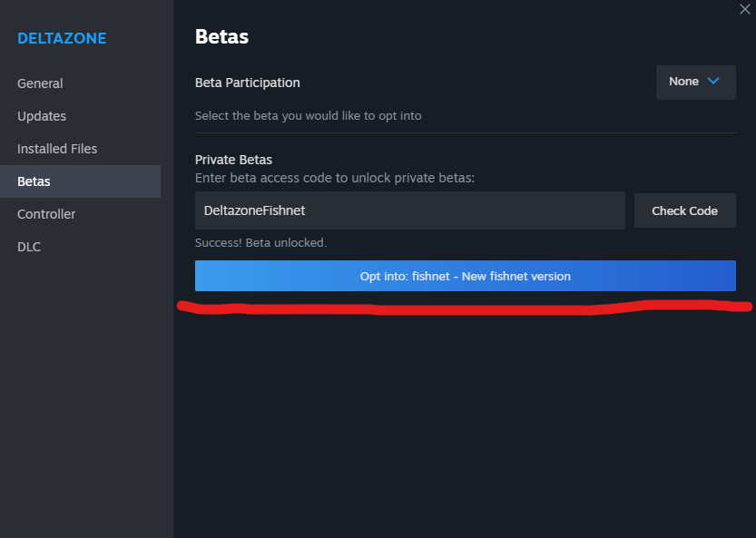Browse the DLC section

[28, 246]
